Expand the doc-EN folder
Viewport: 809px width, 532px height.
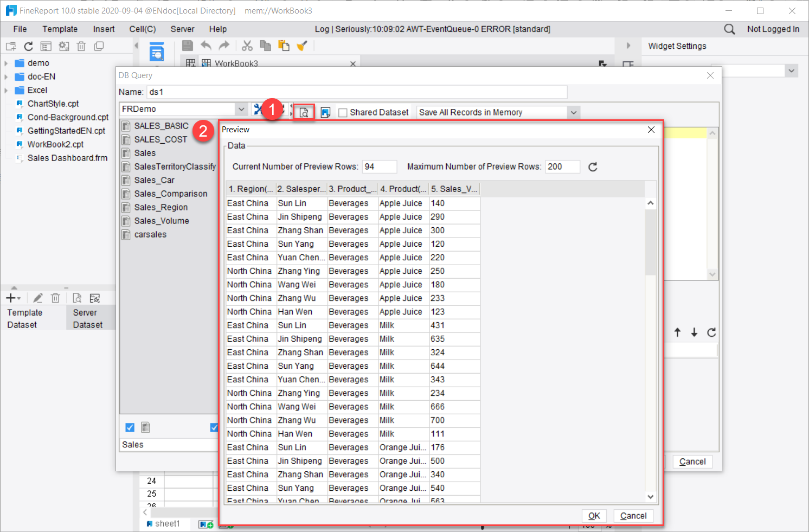click(x=6, y=77)
